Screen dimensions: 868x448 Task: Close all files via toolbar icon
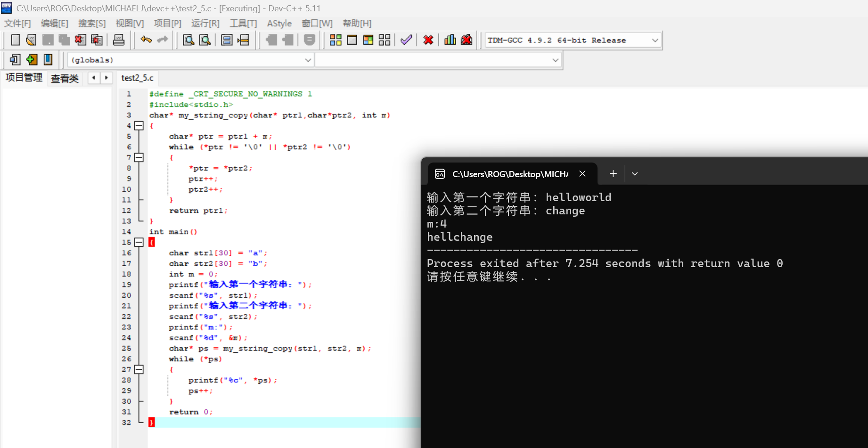click(x=97, y=40)
